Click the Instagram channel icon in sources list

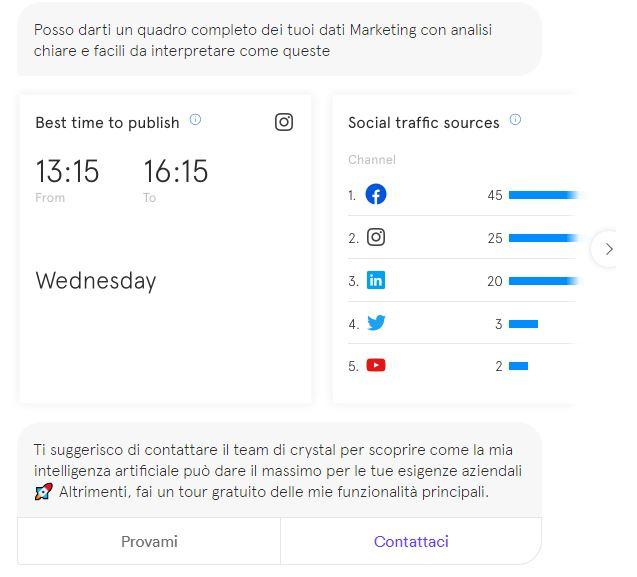376,238
